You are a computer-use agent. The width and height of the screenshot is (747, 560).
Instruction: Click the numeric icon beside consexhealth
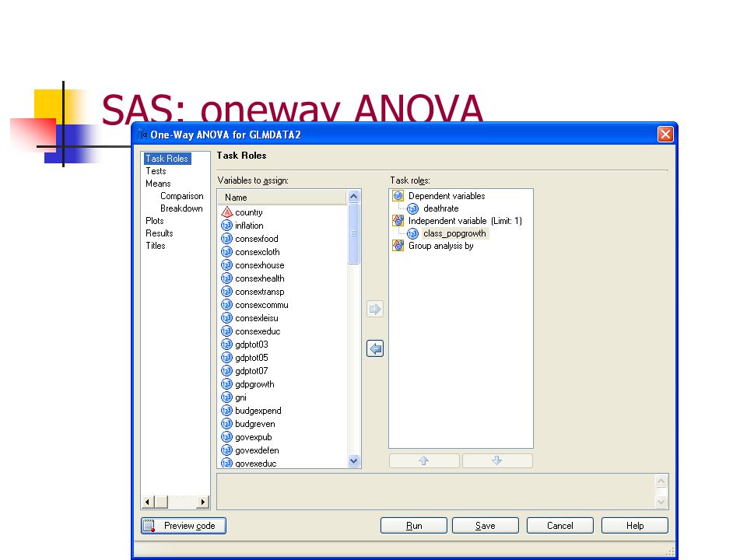tap(226, 278)
